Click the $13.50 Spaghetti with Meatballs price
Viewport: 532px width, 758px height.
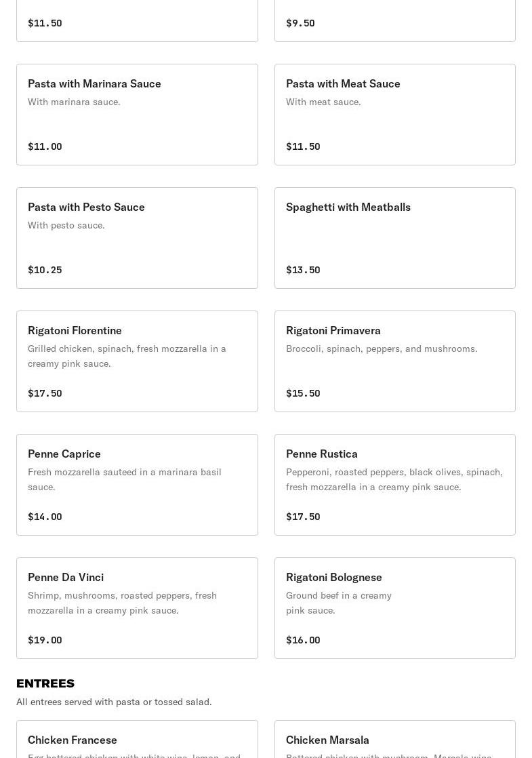(303, 270)
